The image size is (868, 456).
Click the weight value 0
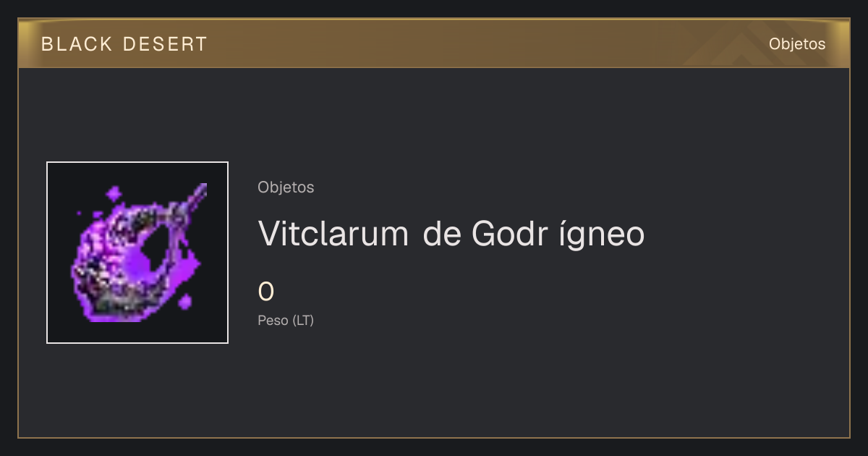coord(266,292)
